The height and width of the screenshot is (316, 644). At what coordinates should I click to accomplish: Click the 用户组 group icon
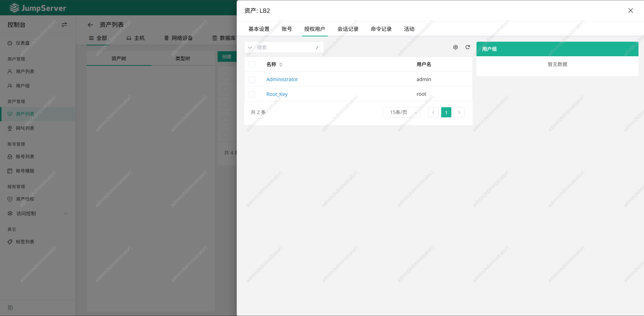(x=10, y=86)
